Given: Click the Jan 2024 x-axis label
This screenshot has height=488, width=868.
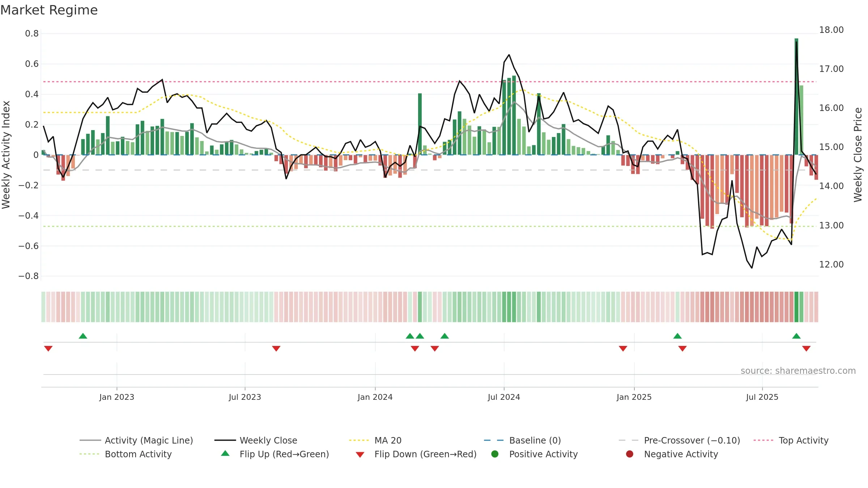Looking at the screenshot, I should click(375, 397).
